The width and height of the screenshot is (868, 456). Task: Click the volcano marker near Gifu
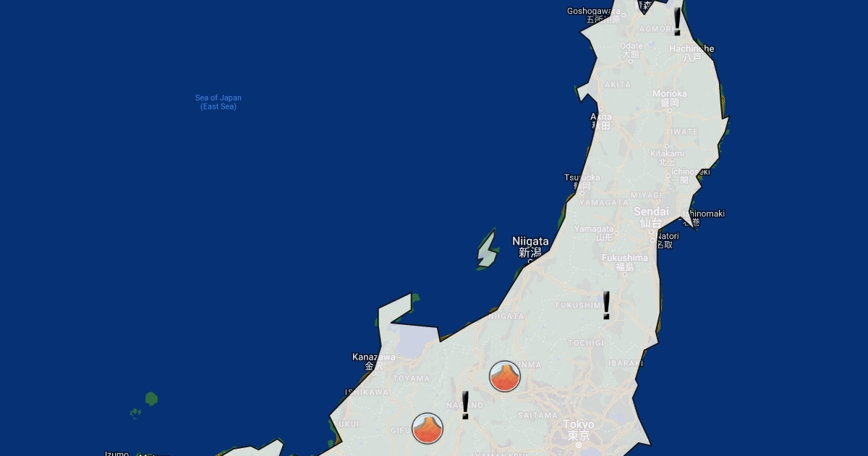[427, 428]
